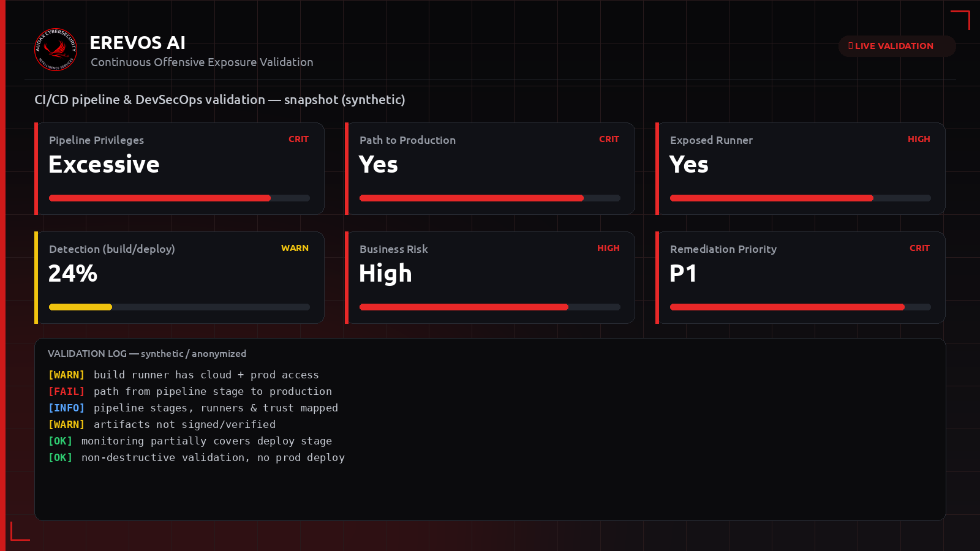Open the Path to Production card
The image size is (980, 551).
tap(490, 169)
